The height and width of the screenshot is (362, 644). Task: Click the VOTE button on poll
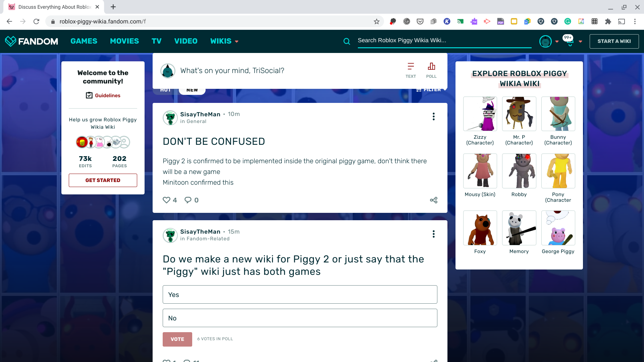click(177, 339)
